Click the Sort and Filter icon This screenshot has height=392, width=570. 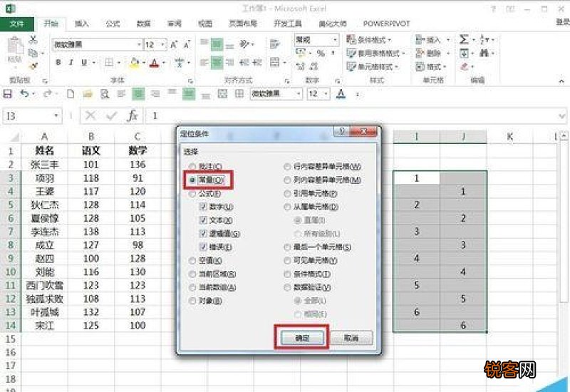click(x=484, y=39)
